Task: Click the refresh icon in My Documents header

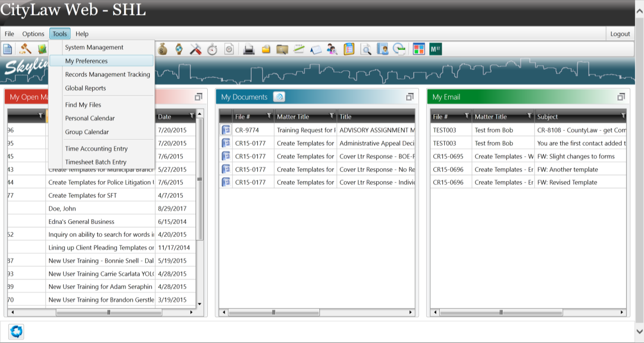Action: [280, 97]
